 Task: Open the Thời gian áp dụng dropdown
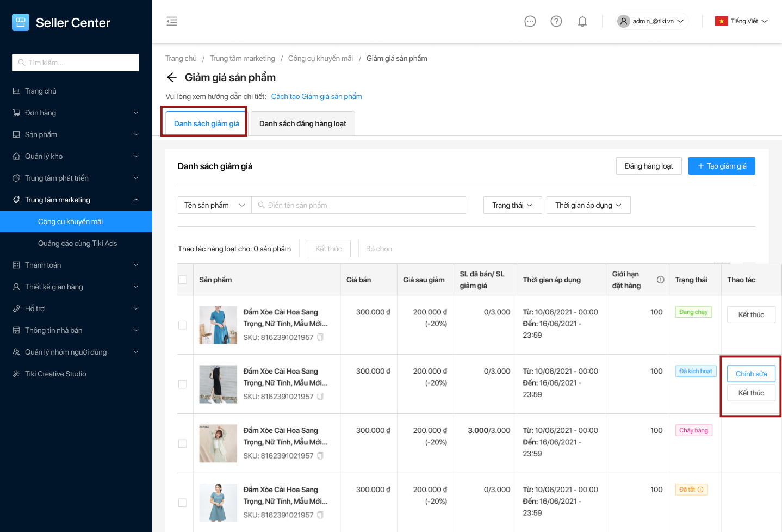[588, 205]
